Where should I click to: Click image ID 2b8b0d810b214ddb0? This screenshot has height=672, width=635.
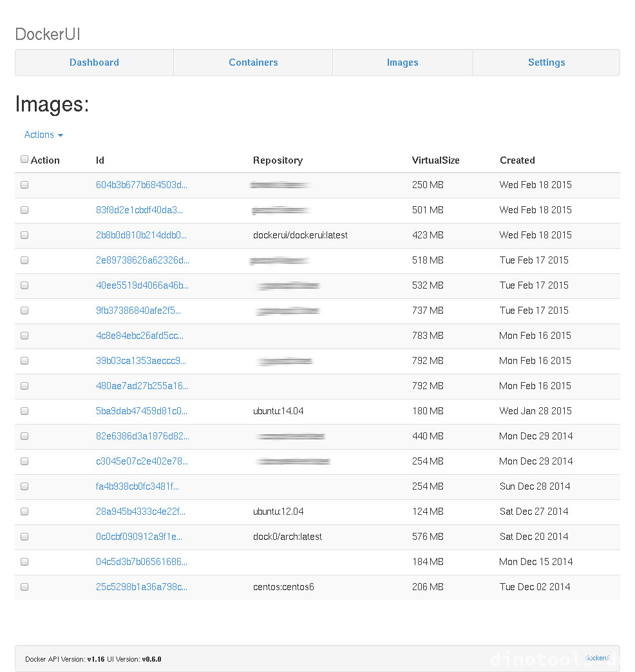[x=141, y=235]
